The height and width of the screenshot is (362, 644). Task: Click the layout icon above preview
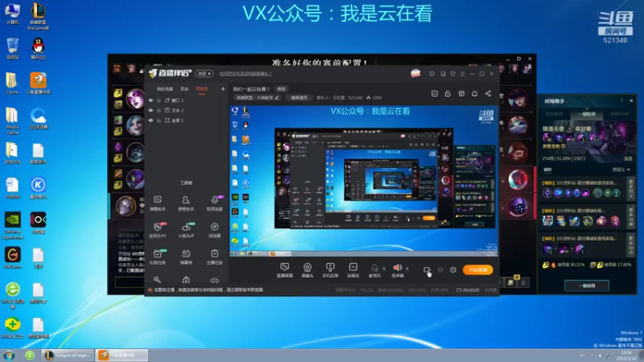461,93
